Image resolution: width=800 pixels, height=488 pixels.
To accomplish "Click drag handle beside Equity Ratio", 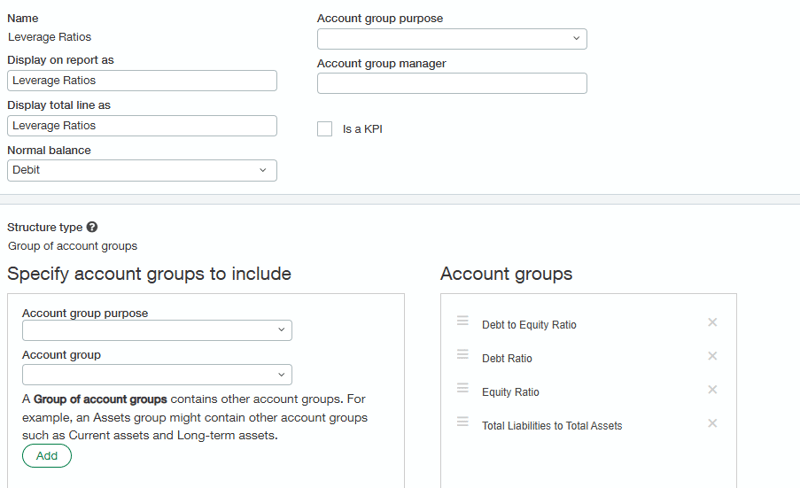I will 463,388.
